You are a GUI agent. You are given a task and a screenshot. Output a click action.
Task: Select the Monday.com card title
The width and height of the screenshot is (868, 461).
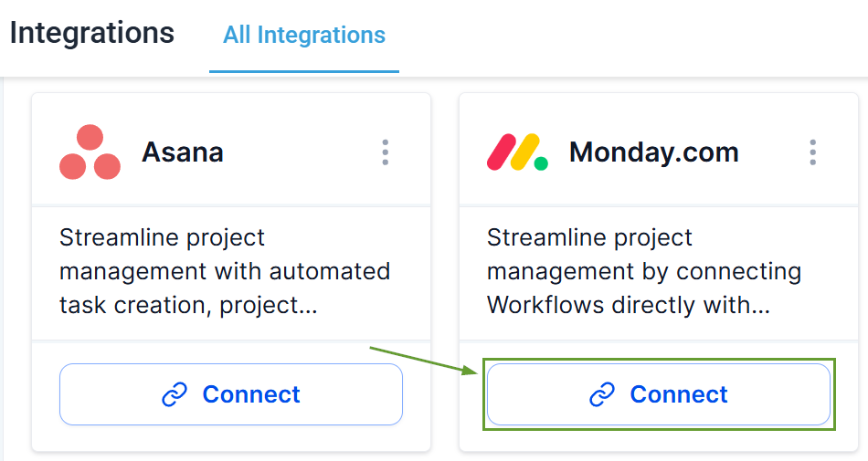(x=653, y=152)
